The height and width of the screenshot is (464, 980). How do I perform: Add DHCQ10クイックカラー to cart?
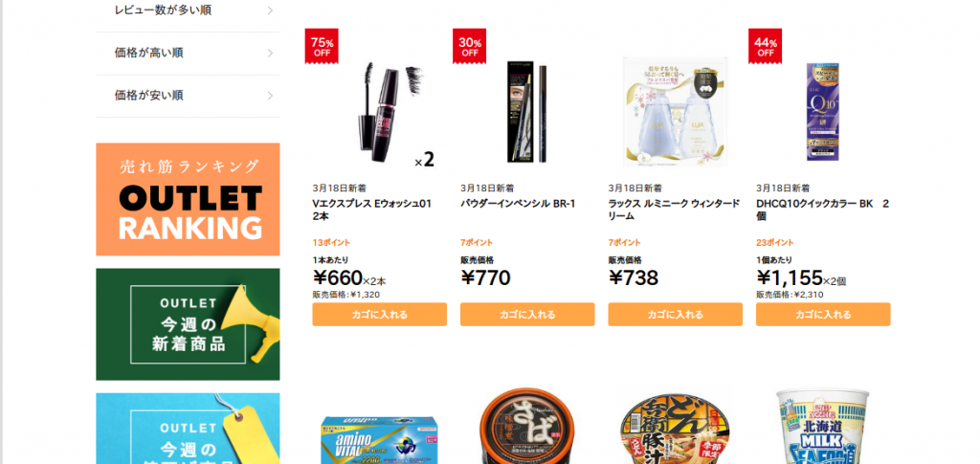[823, 314]
